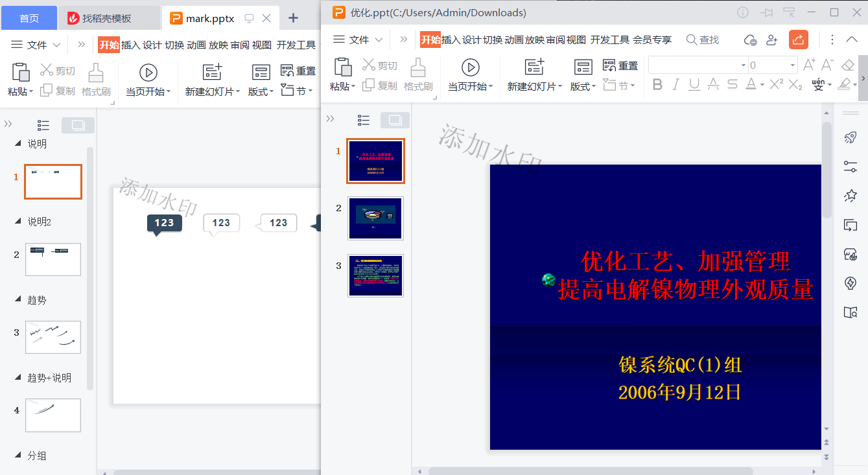Switch to the 首页 tab
868x475 pixels.
tap(29, 18)
